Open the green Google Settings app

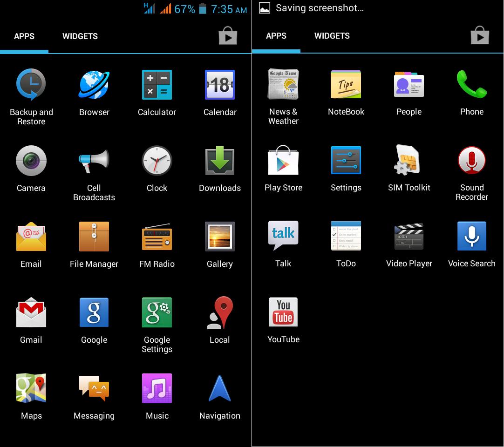pos(157,312)
